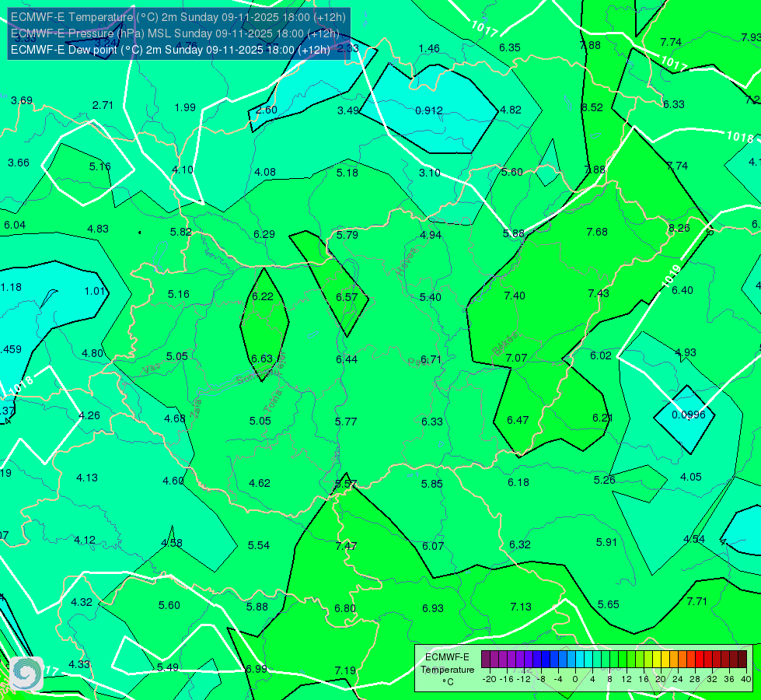This screenshot has width=761, height=700.
Task: Click the legend tick label 28
Action: pos(694,679)
